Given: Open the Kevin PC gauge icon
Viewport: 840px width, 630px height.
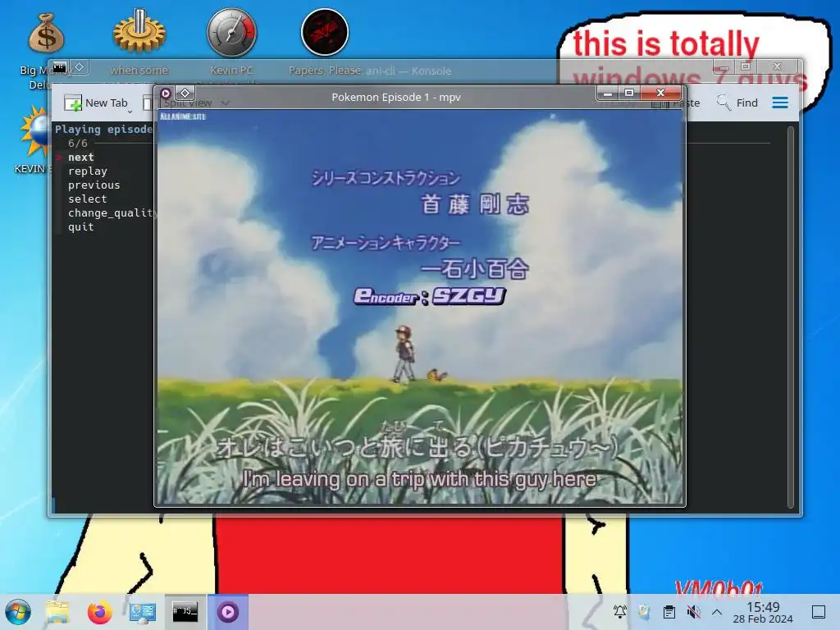Looking at the screenshot, I should click(232, 32).
